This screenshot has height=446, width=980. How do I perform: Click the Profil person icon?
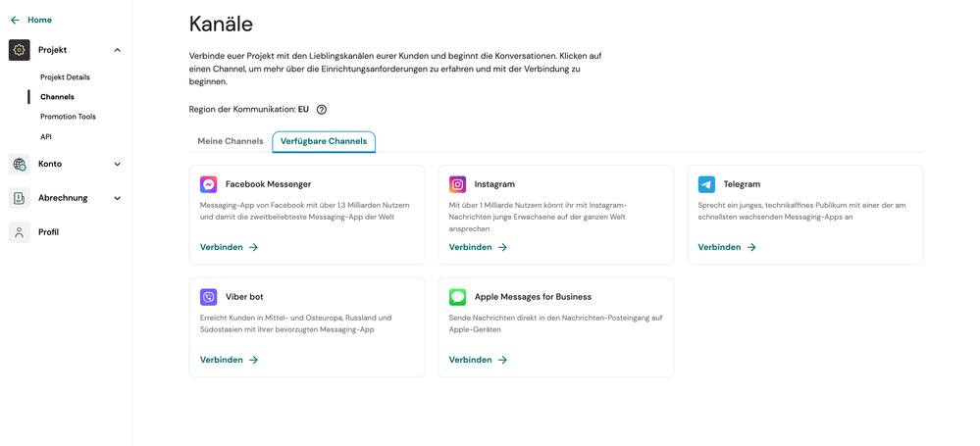(20, 232)
